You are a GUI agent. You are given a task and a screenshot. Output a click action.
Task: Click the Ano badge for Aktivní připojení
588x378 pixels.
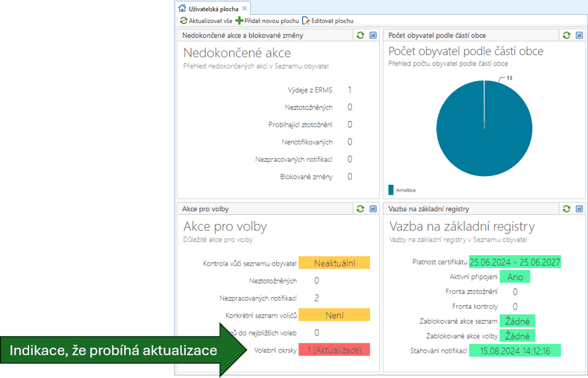click(514, 277)
